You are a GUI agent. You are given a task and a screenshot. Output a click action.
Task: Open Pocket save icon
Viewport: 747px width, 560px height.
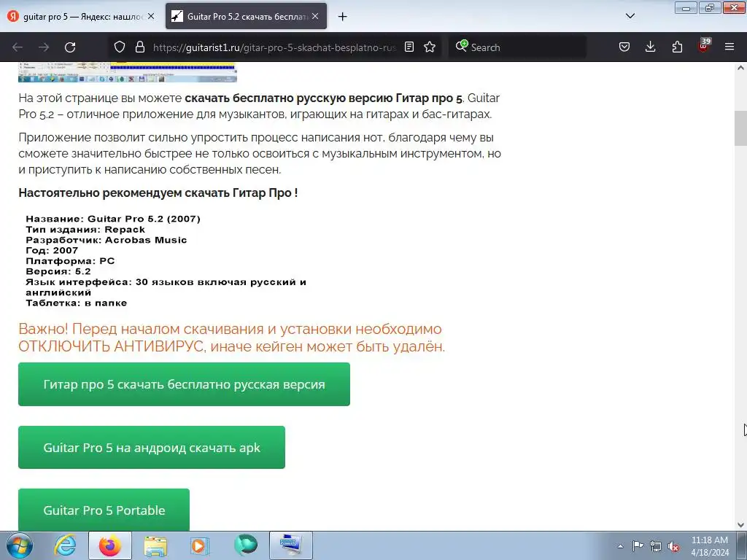pyautogui.click(x=624, y=47)
